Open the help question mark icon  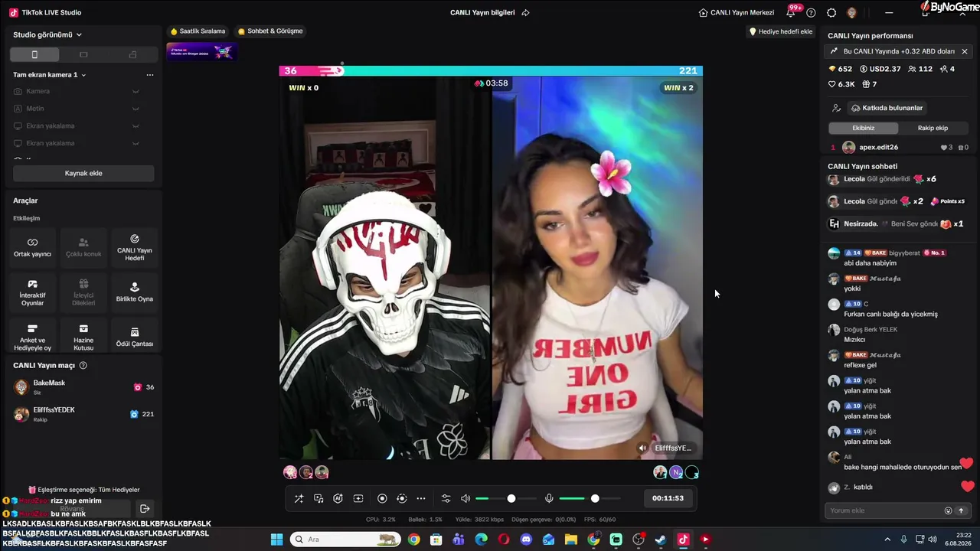(x=811, y=12)
